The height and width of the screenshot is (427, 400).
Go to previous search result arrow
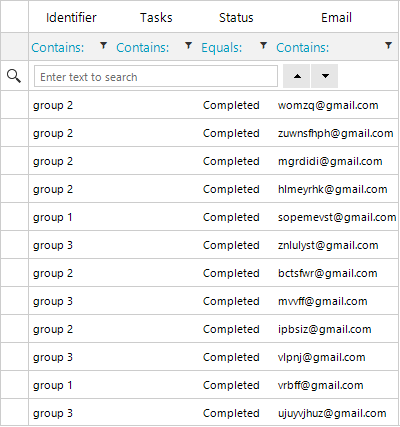click(x=297, y=76)
